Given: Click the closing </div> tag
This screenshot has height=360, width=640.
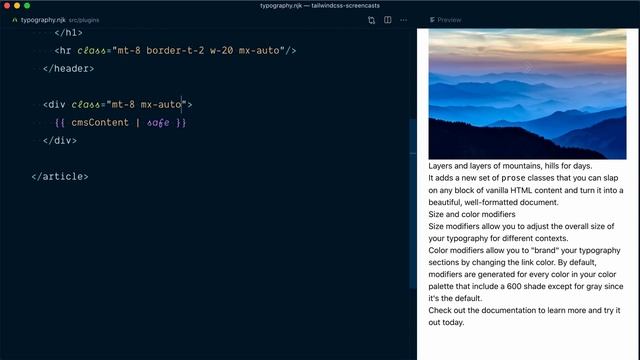Looking at the screenshot, I should pos(60,140).
